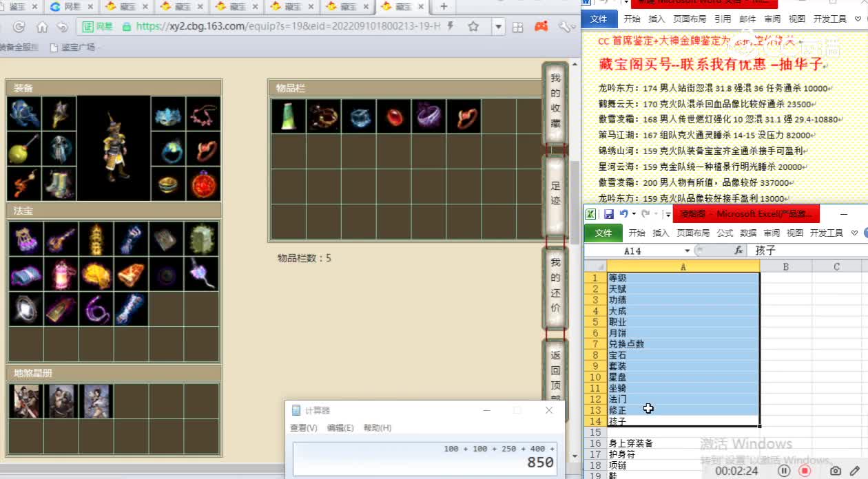This screenshot has width=868, height=479.
Task: Open the 鉴宝广场 bookmark
Action: coord(72,47)
